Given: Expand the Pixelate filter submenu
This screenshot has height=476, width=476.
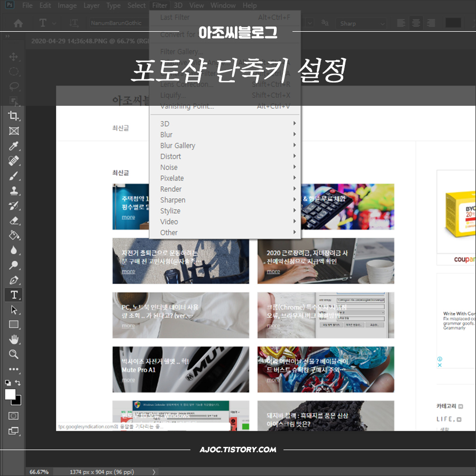Looking at the screenshot, I should pyautogui.click(x=225, y=178).
